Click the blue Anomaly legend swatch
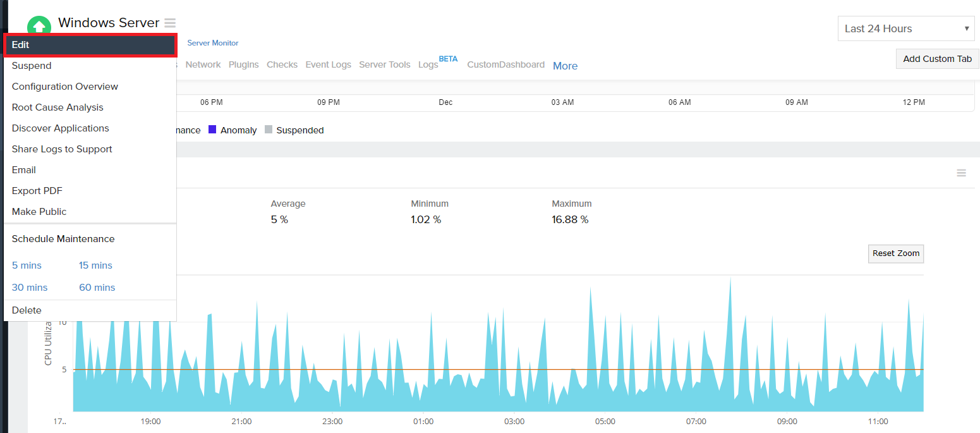Viewport: 980px width, 433px height. 212,130
